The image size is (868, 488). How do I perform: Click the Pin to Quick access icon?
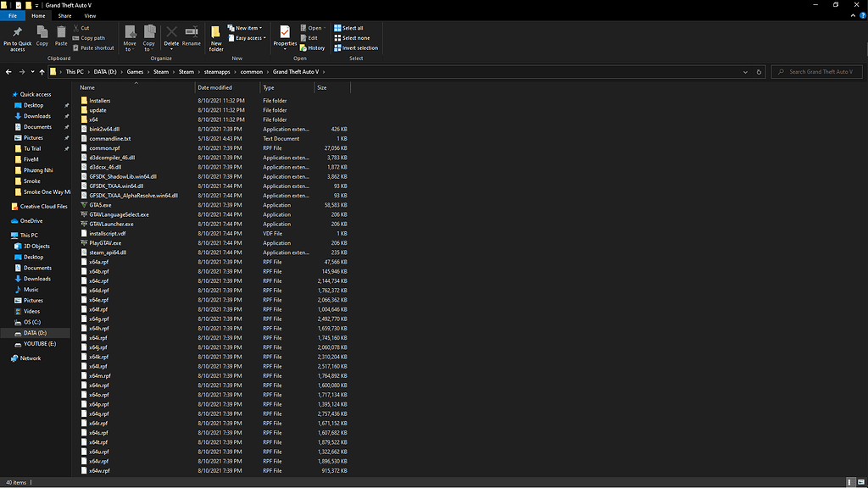point(17,34)
